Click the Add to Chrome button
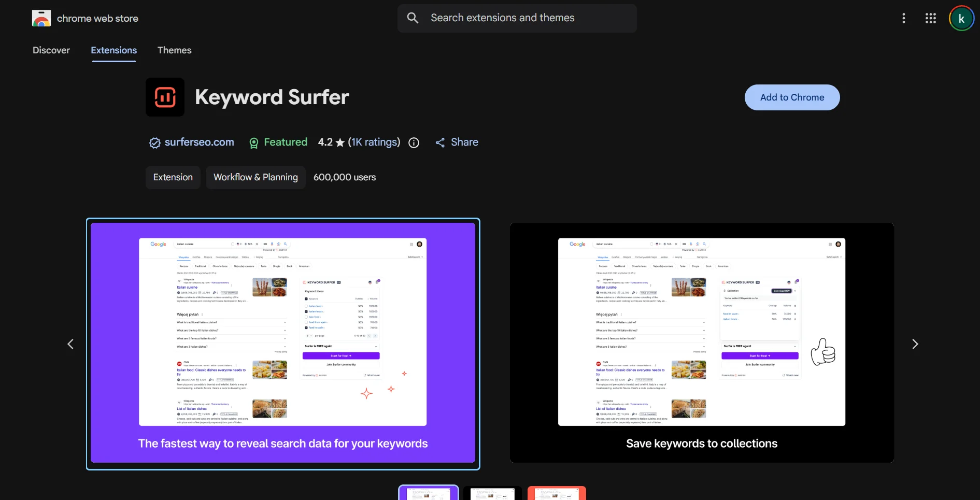This screenshot has width=980, height=500. tap(792, 97)
